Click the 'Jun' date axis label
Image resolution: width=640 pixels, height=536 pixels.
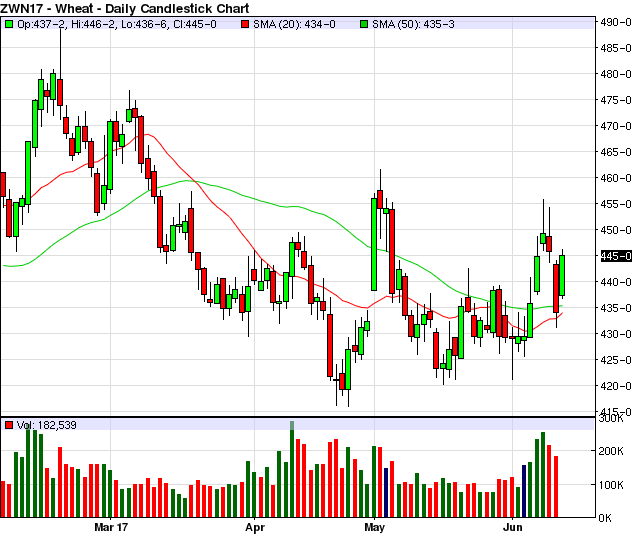tap(513, 527)
